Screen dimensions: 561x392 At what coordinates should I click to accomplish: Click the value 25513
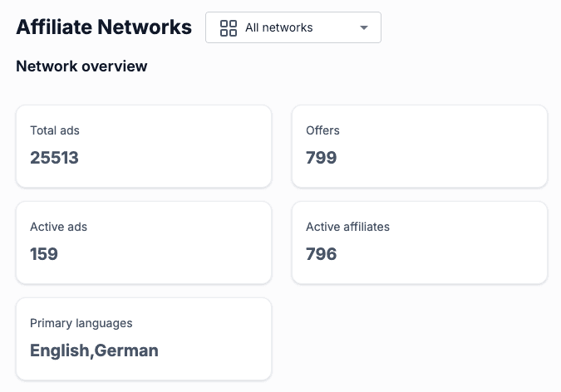pyautogui.click(x=54, y=158)
